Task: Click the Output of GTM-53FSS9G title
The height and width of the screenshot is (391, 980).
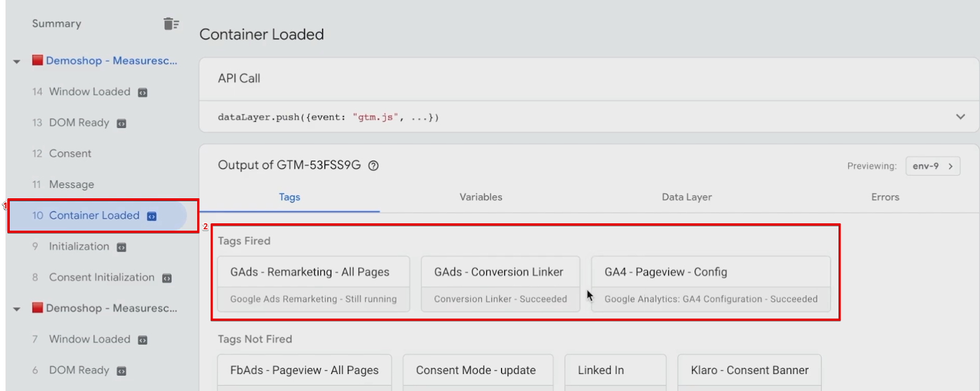Action: [289, 165]
